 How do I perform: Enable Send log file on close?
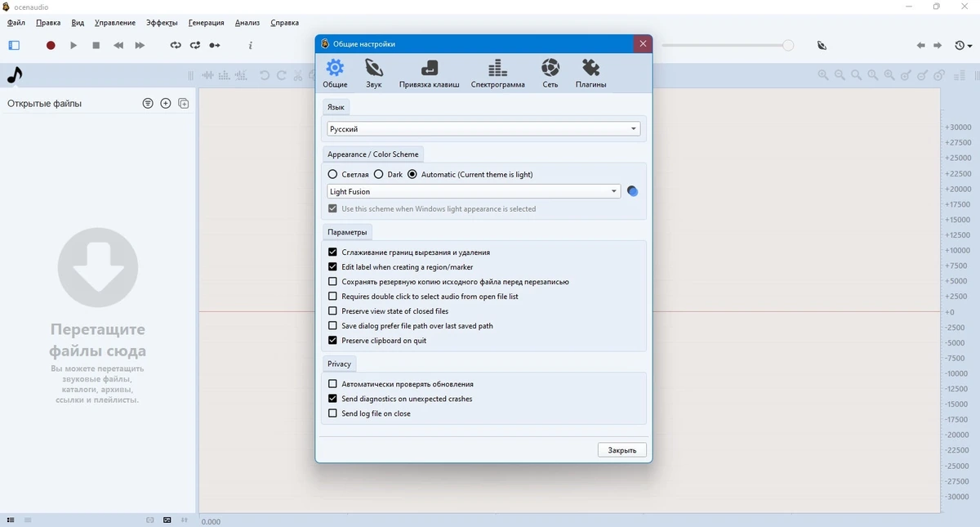[332, 413]
